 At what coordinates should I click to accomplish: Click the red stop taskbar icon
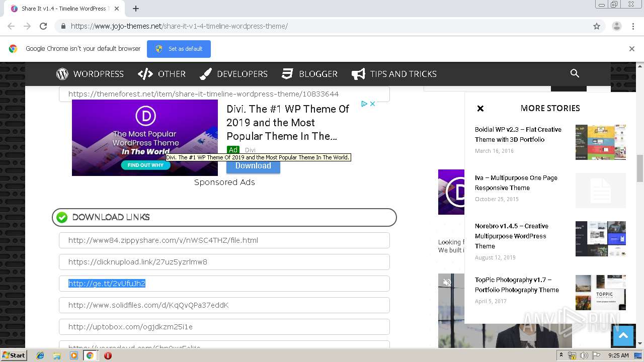[108, 355]
